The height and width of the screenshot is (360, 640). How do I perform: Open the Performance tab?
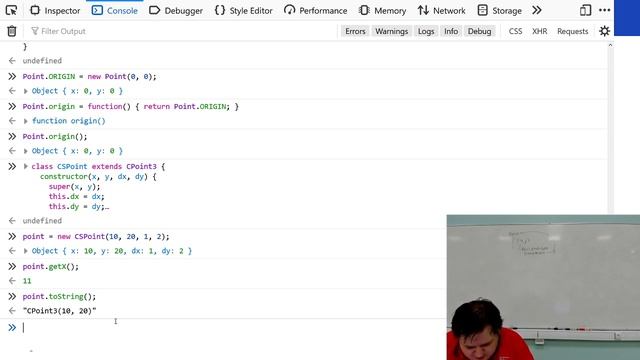coord(316,11)
